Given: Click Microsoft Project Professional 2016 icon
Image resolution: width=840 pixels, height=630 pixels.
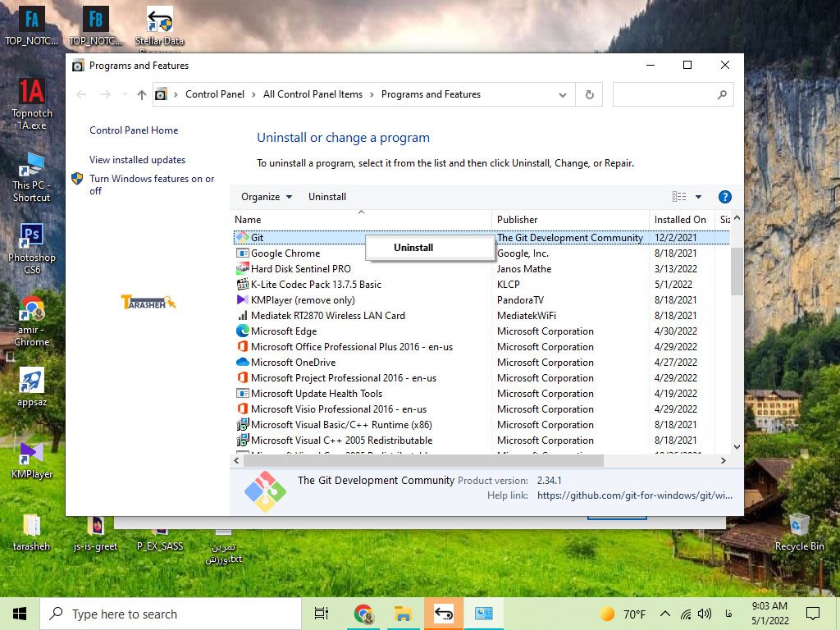Looking at the screenshot, I should (243, 377).
